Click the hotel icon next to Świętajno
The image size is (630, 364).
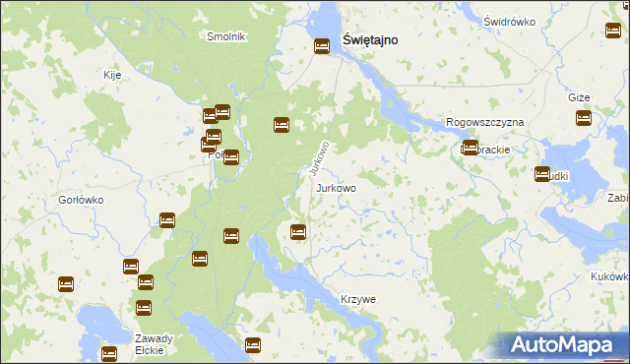coord(322,46)
